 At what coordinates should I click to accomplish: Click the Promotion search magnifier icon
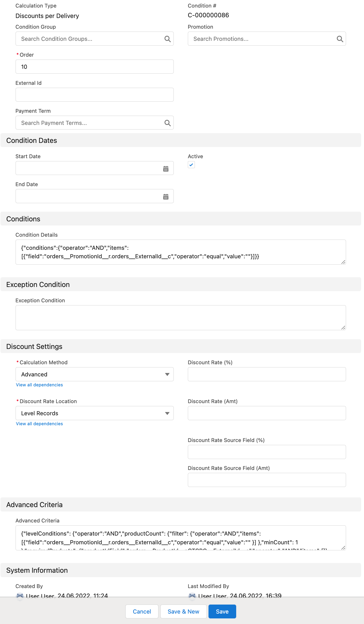(x=340, y=39)
